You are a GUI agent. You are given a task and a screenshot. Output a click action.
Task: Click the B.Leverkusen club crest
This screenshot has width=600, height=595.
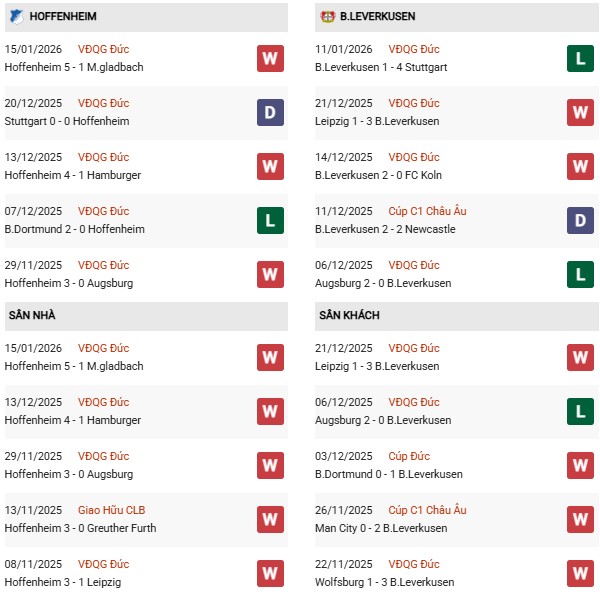(326, 17)
